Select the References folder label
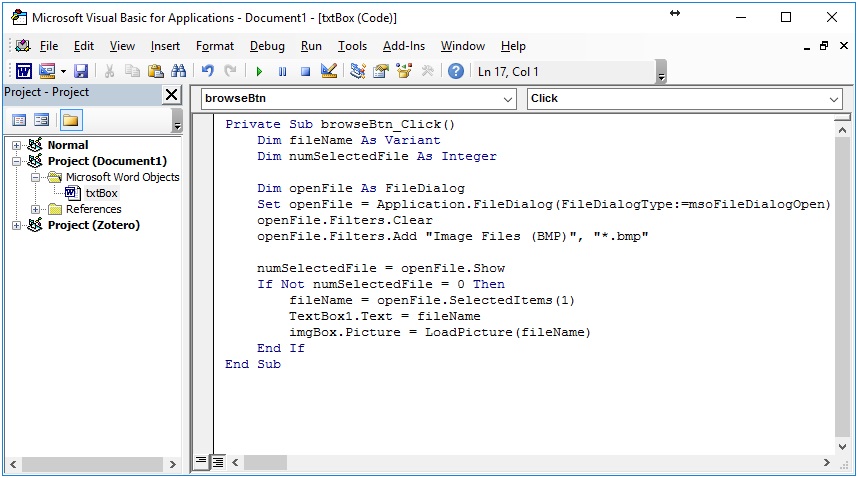858x478 pixels. tap(94, 209)
